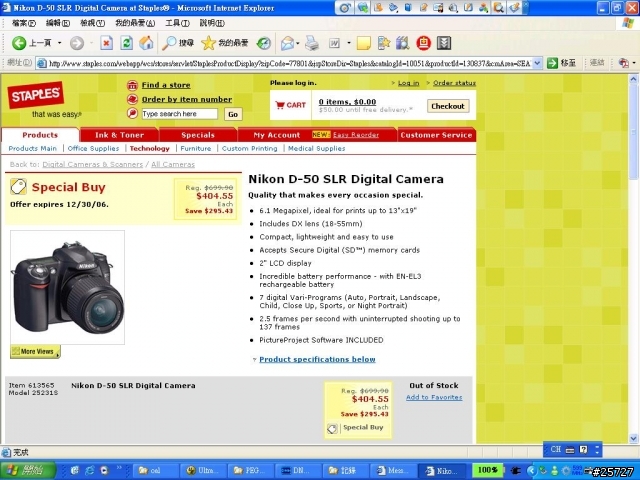Image resolution: width=640 pixels, height=480 pixels.
Task: Print the page with printer icon
Action: [312, 43]
